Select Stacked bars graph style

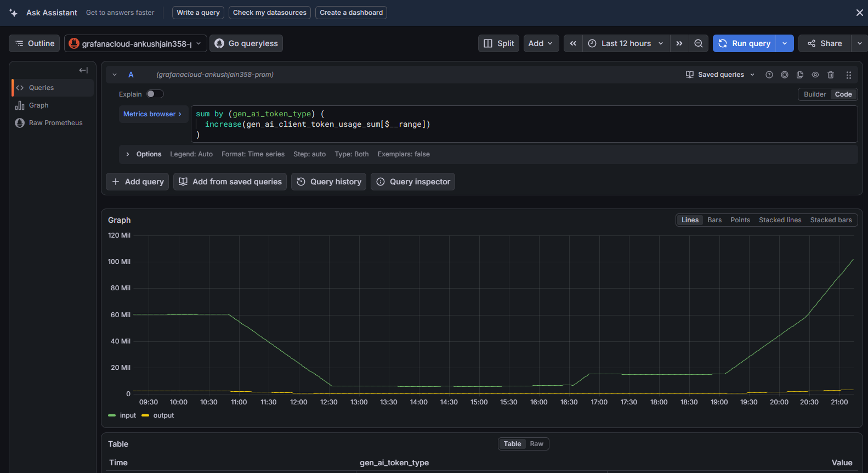pyautogui.click(x=831, y=220)
